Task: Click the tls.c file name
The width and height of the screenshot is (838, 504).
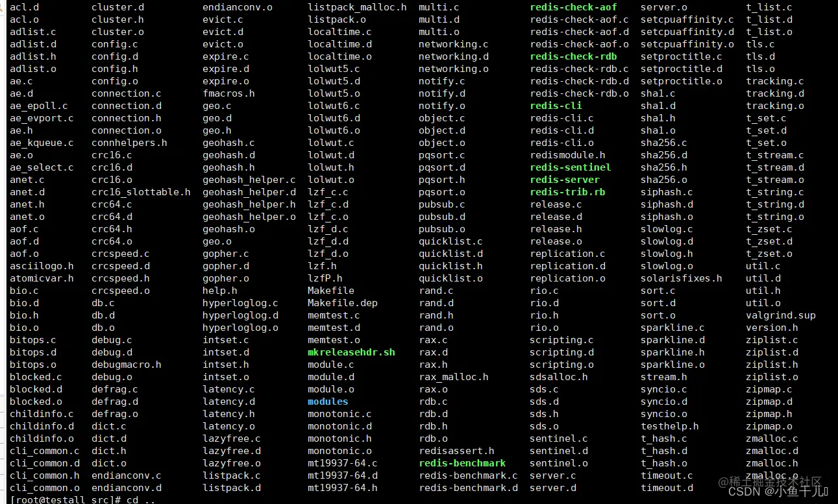Action: [760, 44]
